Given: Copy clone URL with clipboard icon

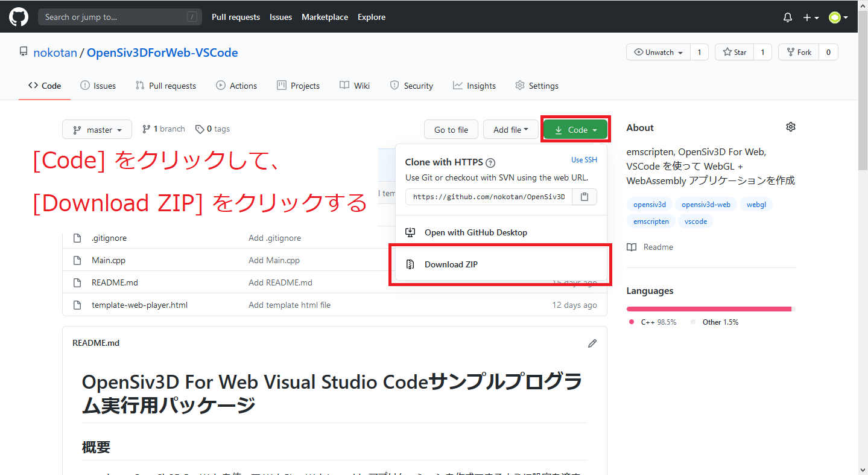Looking at the screenshot, I should [x=584, y=197].
